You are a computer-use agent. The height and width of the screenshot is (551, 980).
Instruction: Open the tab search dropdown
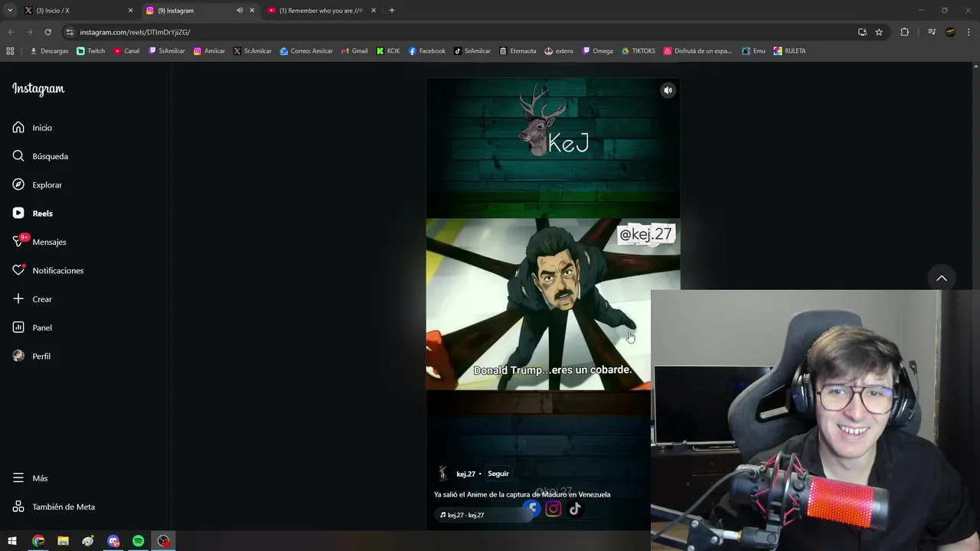coord(10,11)
